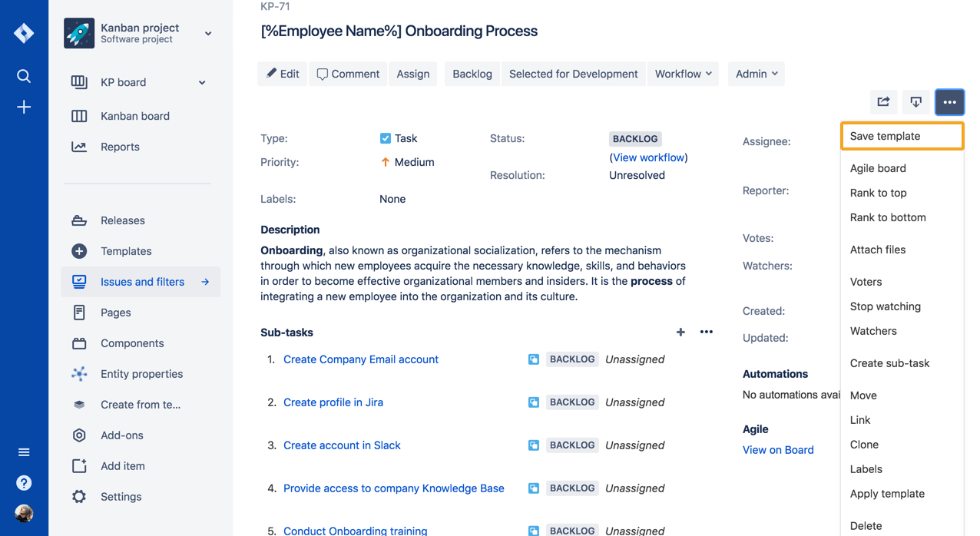Add a sub-task with plus icon
This screenshot has width=980, height=536.
tap(680, 332)
